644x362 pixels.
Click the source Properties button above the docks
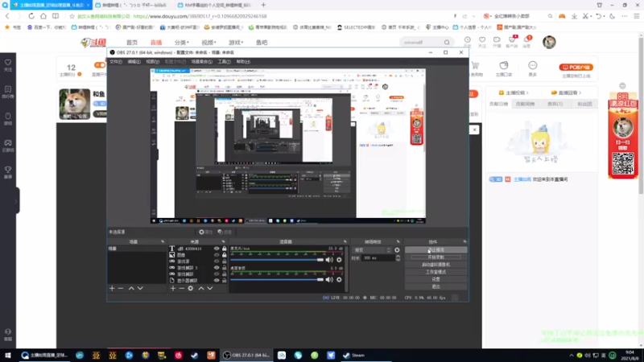pos(205,232)
